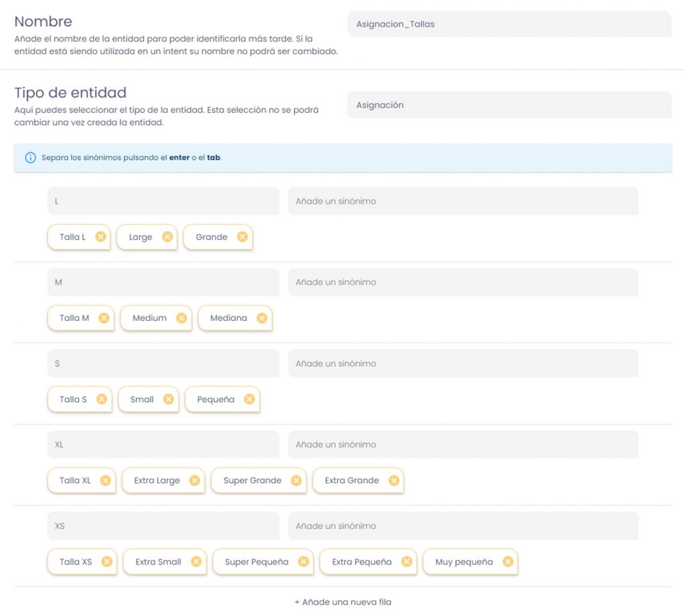Image resolution: width=685 pixels, height=616 pixels.
Task: Delete the 'Pequeña' synonym chip
Action: [x=249, y=399]
